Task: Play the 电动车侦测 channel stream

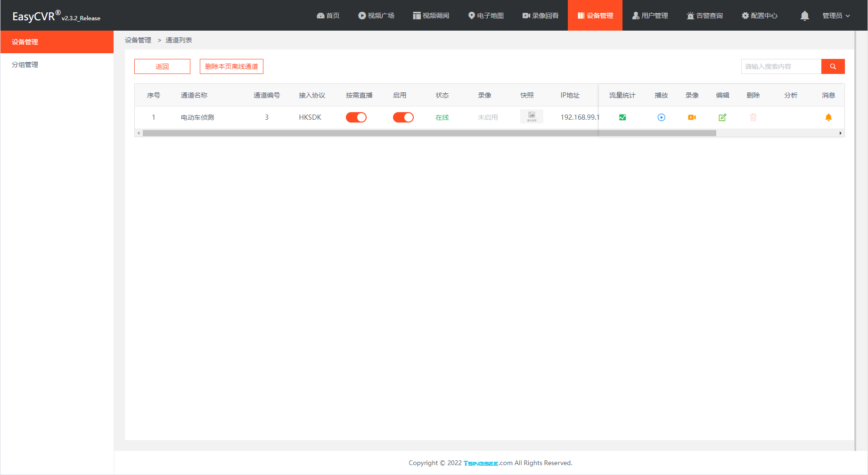Action: [x=661, y=117]
